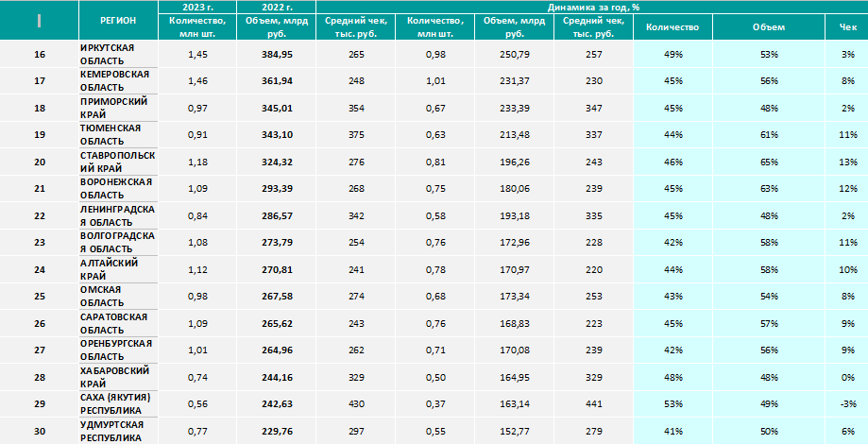Select the bold volume value '264,96'
The width and height of the screenshot is (868, 444).
(278, 350)
